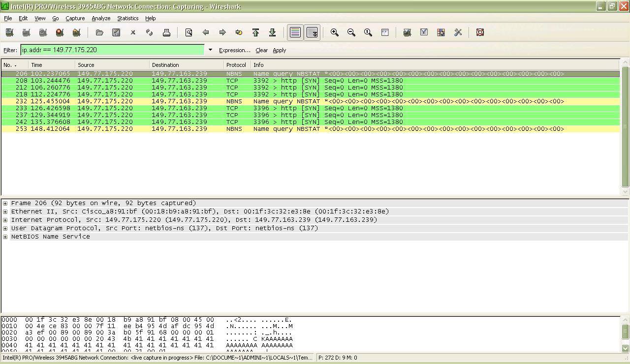Open a capture file icon
This screenshot has height=364, width=630.
click(99, 32)
